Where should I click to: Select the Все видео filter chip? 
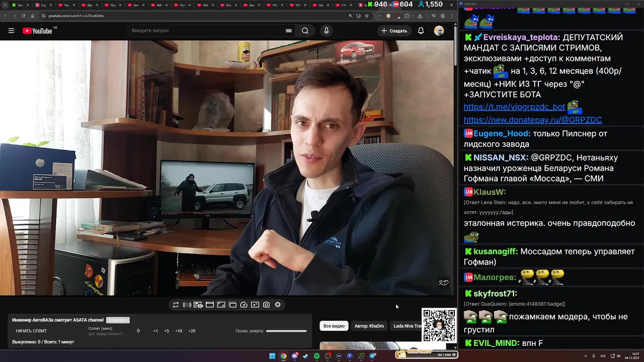334,326
